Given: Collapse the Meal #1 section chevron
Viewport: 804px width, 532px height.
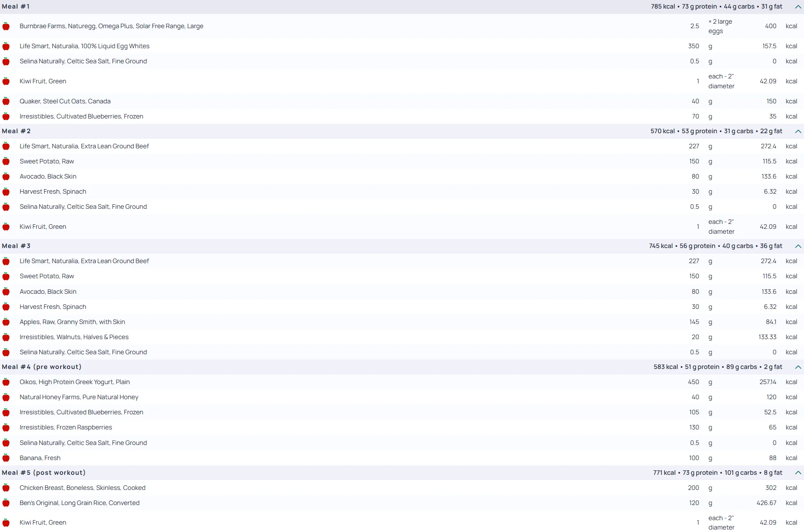Looking at the screenshot, I should tap(798, 7).
